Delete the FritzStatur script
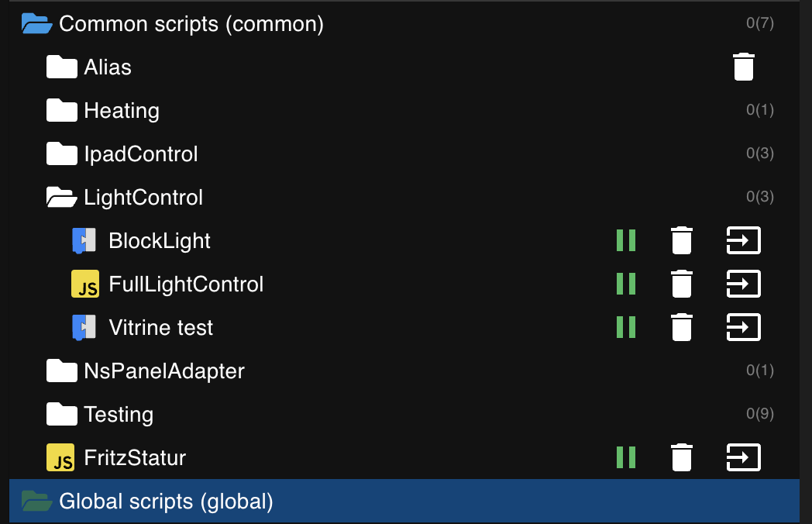This screenshot has width=812, height=524. pyautogui.click(x=681, y=457)
